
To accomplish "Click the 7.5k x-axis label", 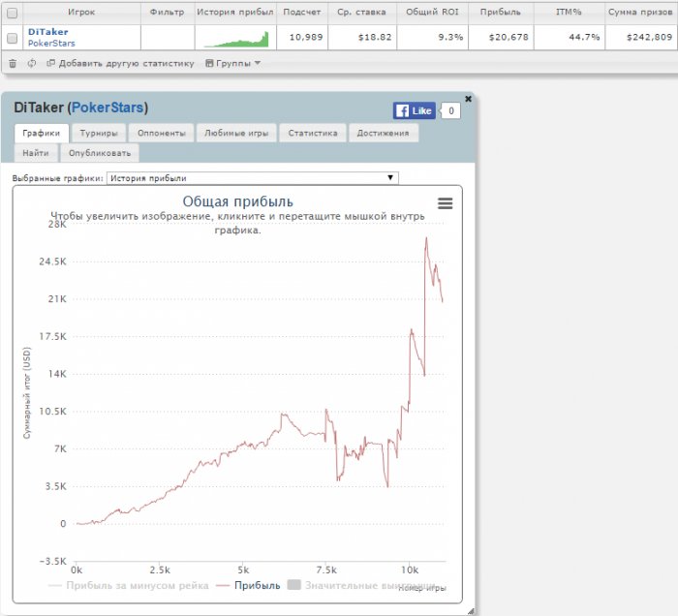I will [326, 570].
